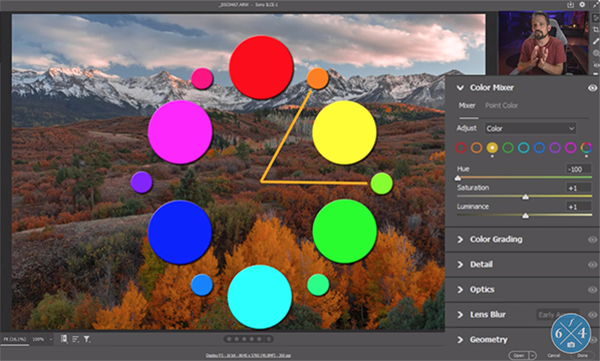This screenshot has width=600, height=361.
Task: Click the filter funnel icon in the bottom bar
Action: [x=87, y=339]
